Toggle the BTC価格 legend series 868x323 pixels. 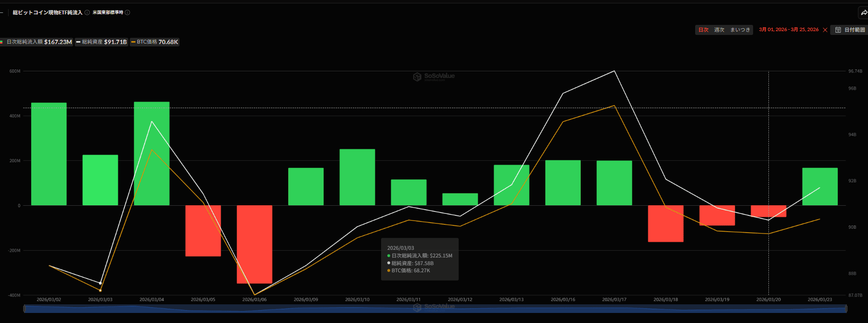[x=155, y=42]
